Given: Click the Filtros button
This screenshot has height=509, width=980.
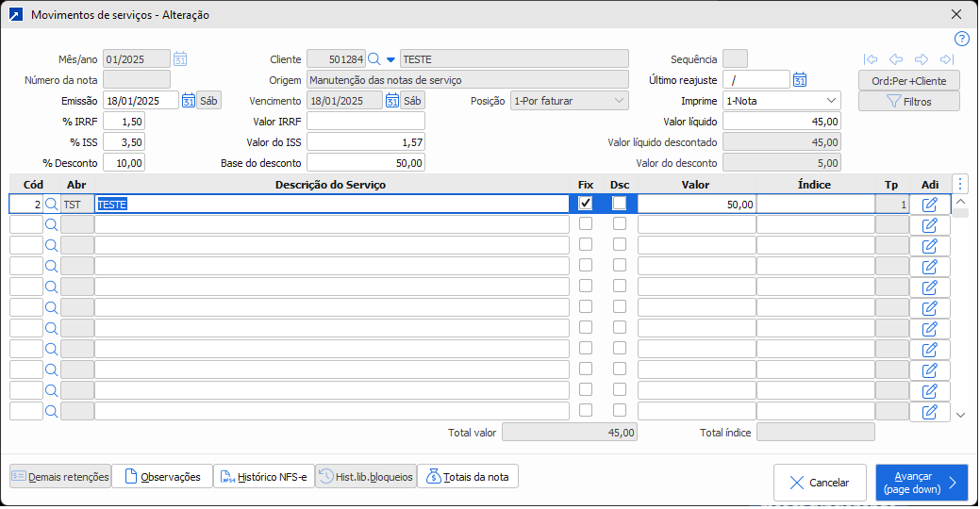Looking at the screenshot, I should [908, 101].
